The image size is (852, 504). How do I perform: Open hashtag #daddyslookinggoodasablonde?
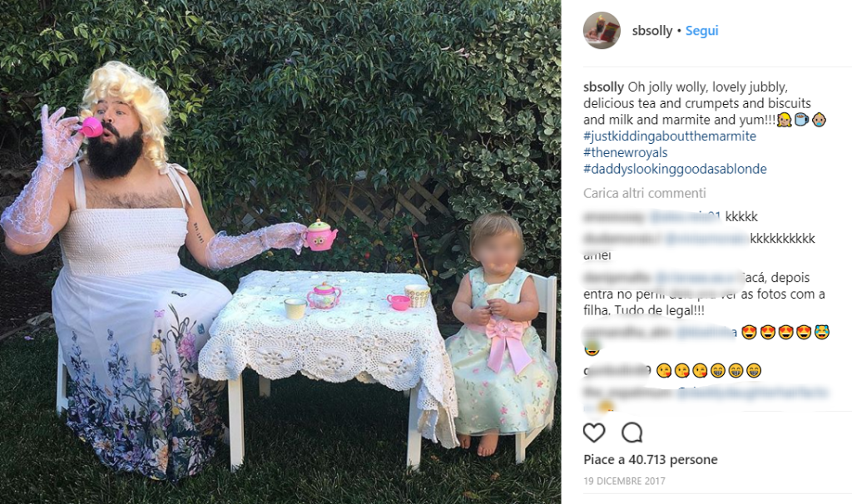click(x=675, y=169)
